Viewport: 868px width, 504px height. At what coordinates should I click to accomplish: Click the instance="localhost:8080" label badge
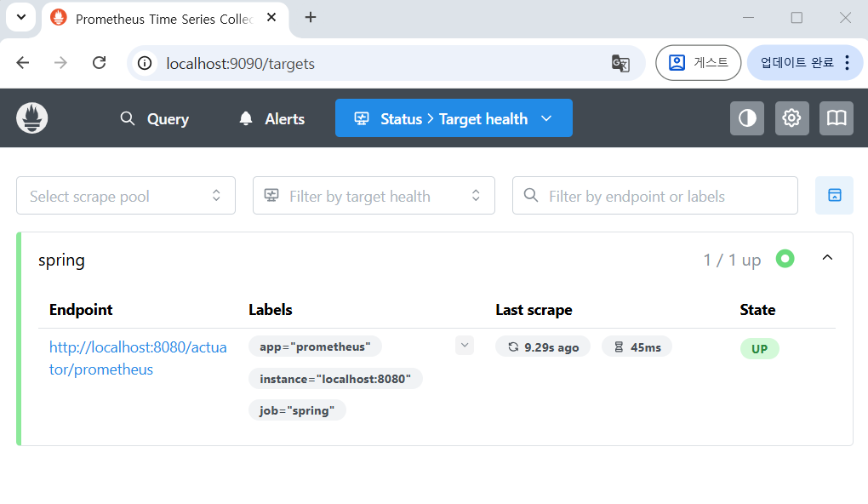[x=335, y=379]
